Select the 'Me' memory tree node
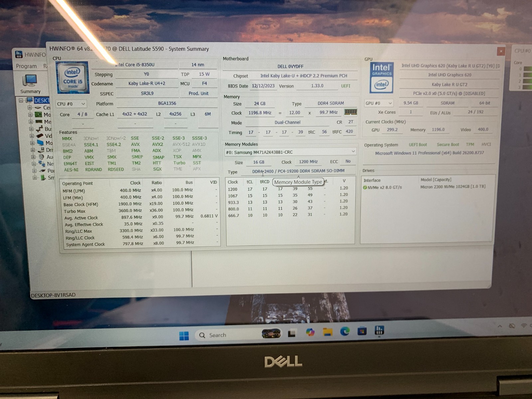532x399 pixels. (x=43, y=122)
